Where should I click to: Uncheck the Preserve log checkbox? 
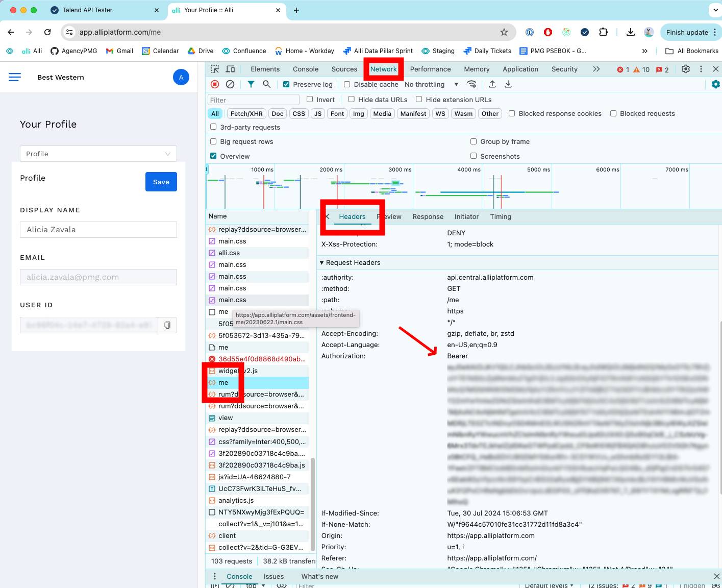click(x=286, y=85)
